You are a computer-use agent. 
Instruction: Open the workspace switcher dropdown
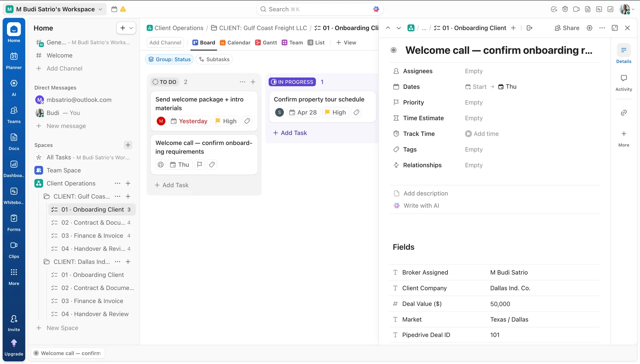100,9
